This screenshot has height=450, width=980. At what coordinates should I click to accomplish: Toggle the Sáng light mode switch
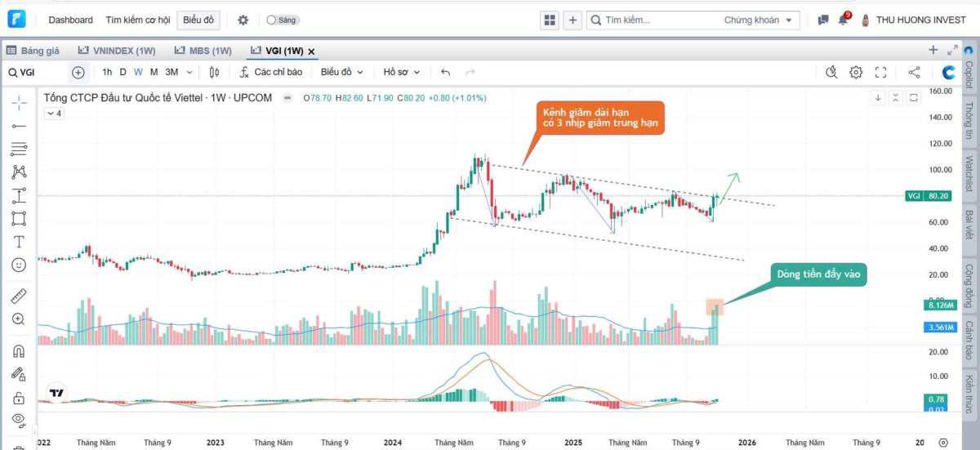pyautogui.click(x=282, y=20)
